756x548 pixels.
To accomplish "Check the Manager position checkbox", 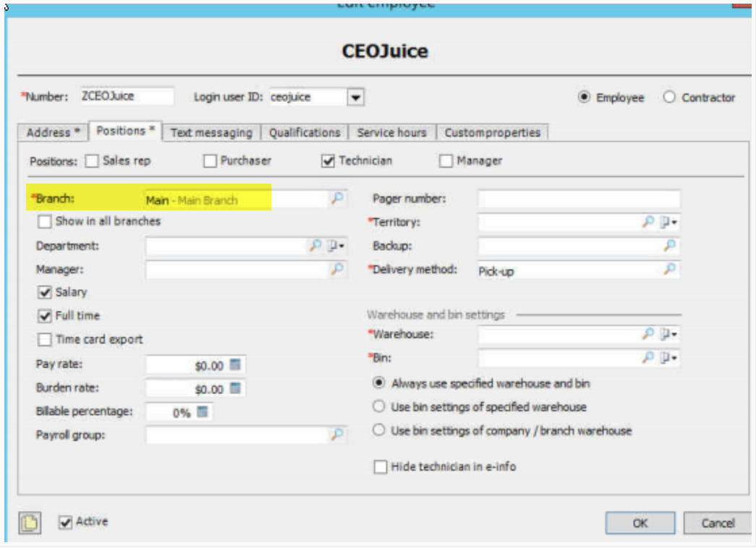I will (x=446, y=161).
